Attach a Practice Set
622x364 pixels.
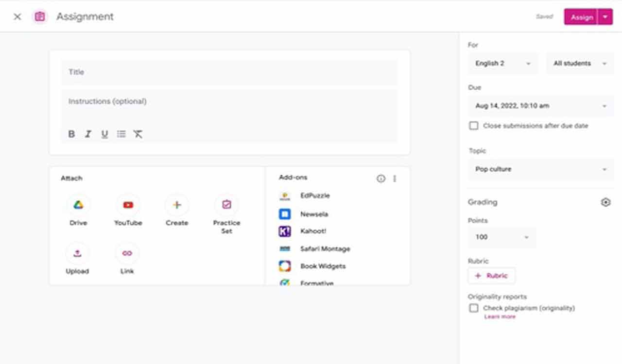226,210
